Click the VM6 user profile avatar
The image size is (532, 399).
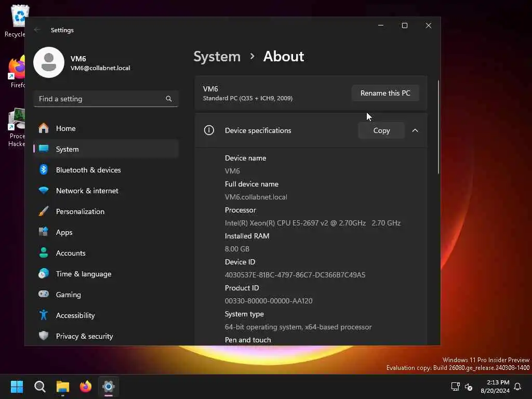click(x=49, y=62)
